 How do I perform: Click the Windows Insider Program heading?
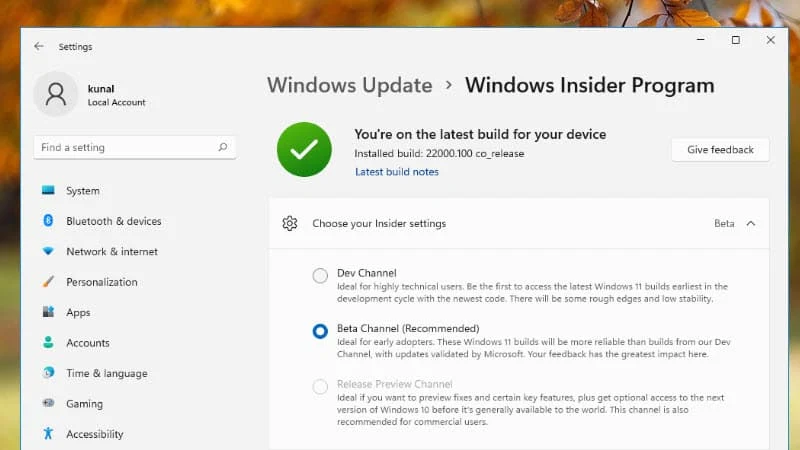pyautogui.click(x=589, y=85)
